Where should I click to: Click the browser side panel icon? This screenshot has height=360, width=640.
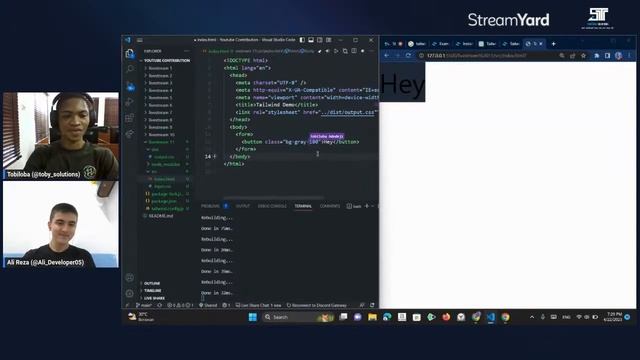click(607, 56)
